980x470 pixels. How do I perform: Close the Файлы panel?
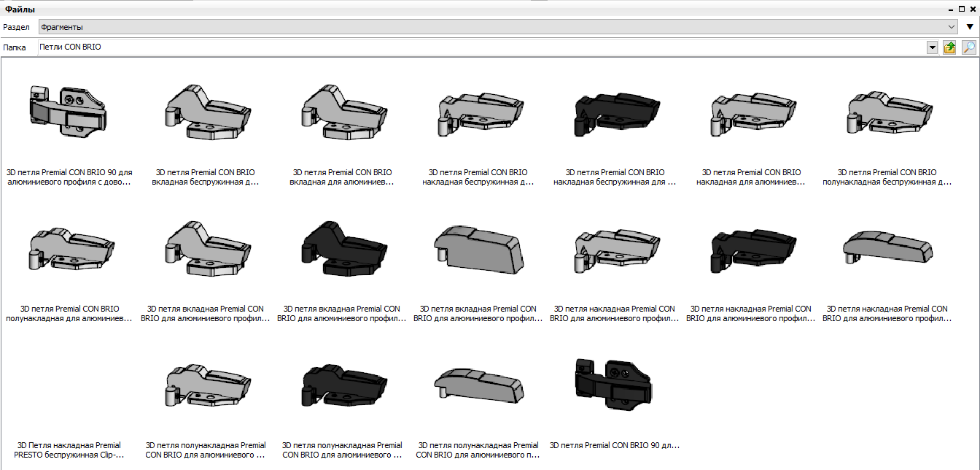click(973, 9)
